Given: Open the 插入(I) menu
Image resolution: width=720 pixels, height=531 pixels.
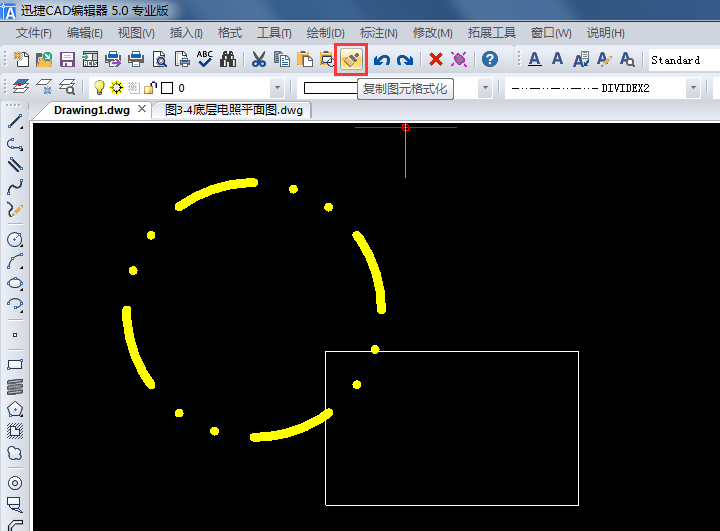Looking at the screenshot, I should click(186, 33).
